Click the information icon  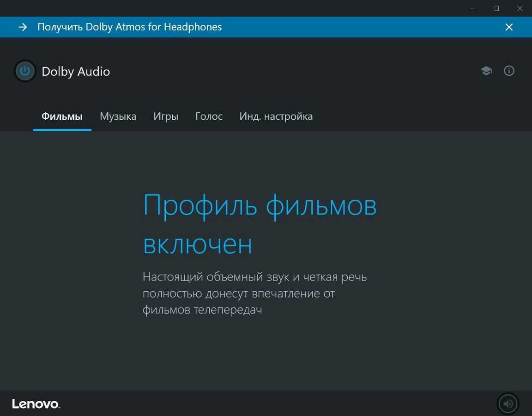pos(509,71)
